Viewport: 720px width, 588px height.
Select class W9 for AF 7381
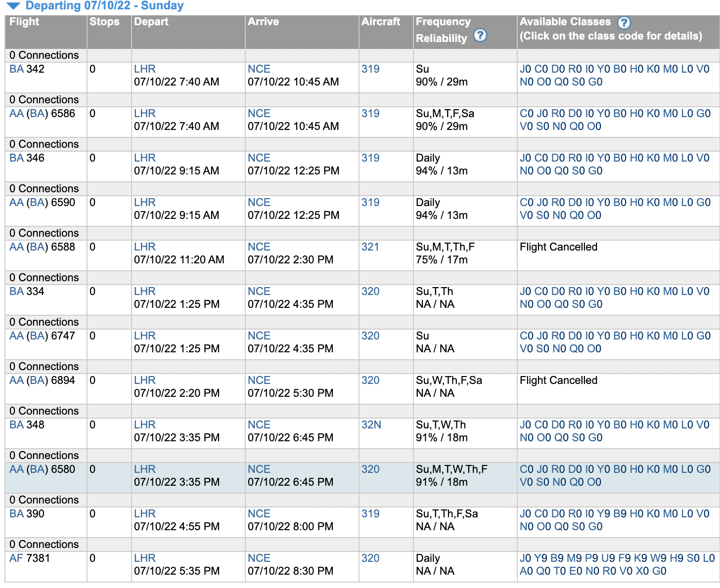click(658, 558)
